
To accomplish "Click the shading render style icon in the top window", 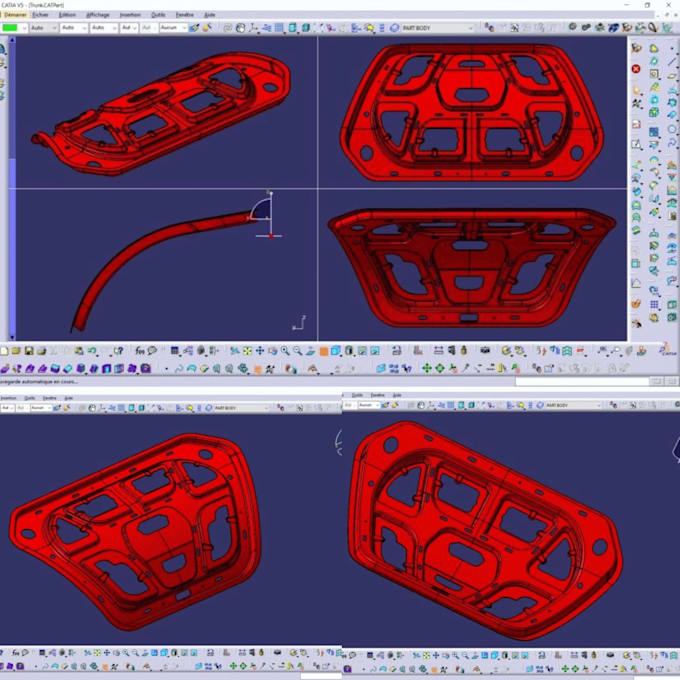I will click(349, 350).
